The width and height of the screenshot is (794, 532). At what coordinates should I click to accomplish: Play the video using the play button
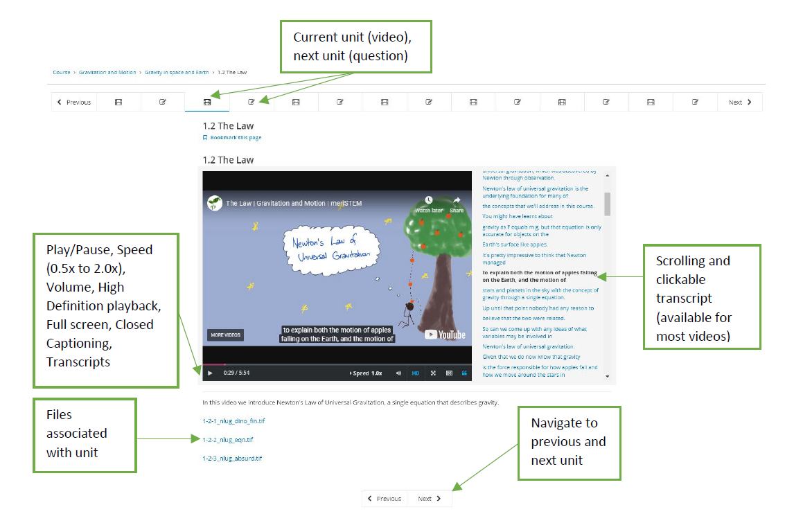click(x=210, y=373)
